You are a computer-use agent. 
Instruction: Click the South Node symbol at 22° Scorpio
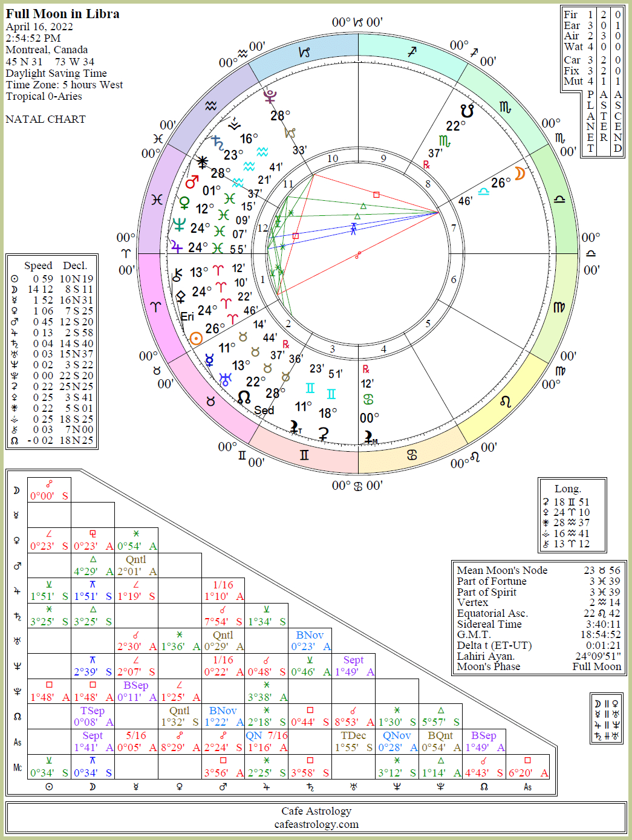click(467, 111)
